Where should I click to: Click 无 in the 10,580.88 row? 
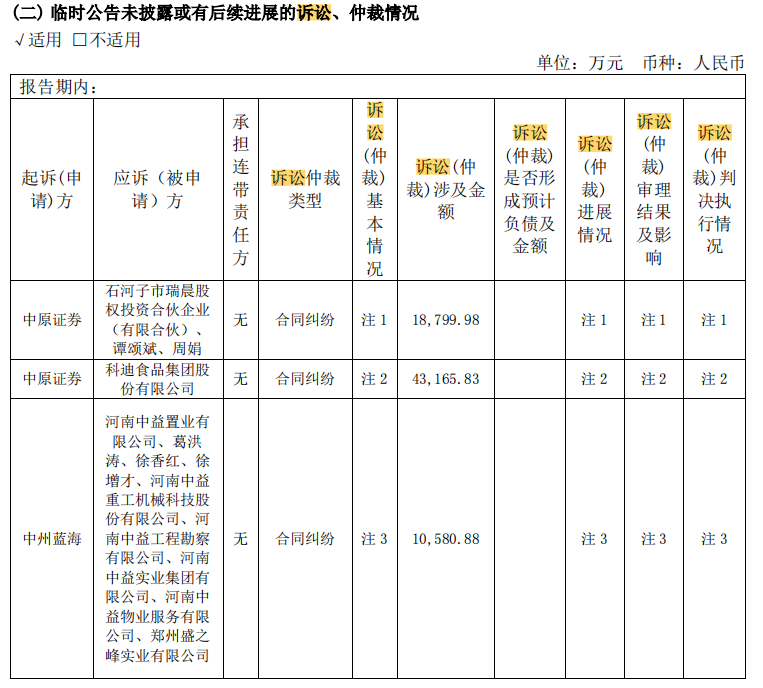241,539
